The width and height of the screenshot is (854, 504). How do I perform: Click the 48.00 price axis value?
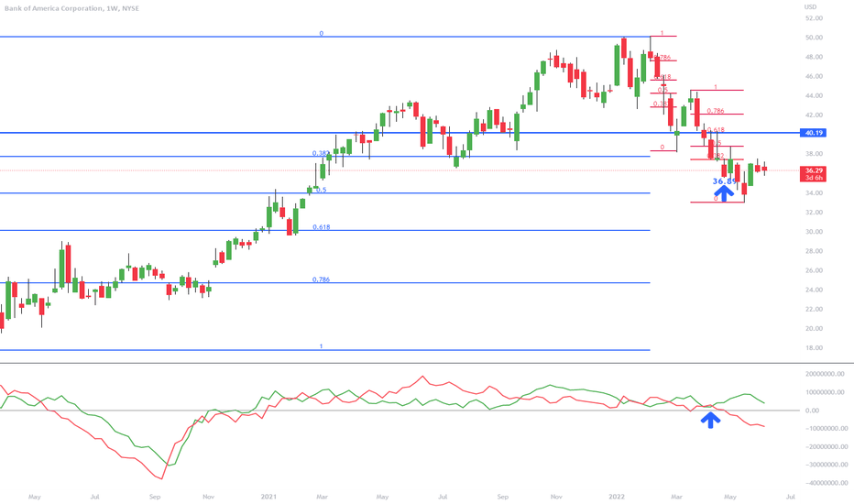815,57
